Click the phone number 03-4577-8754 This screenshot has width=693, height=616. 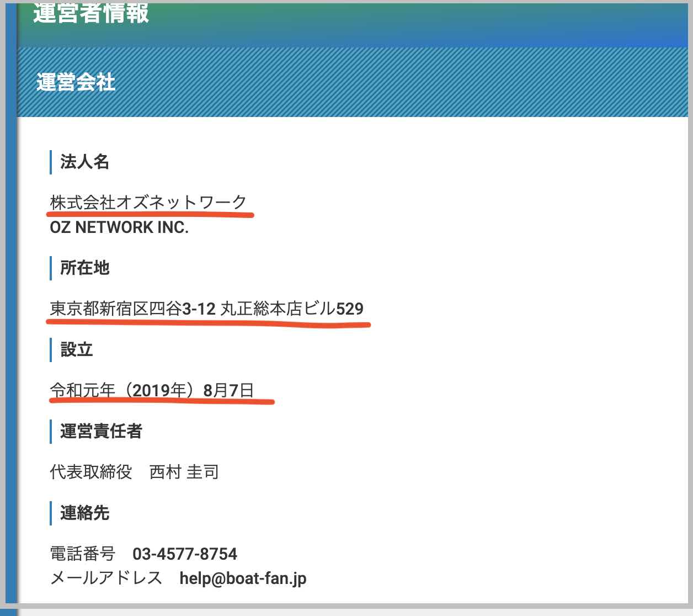pos(185,554)
